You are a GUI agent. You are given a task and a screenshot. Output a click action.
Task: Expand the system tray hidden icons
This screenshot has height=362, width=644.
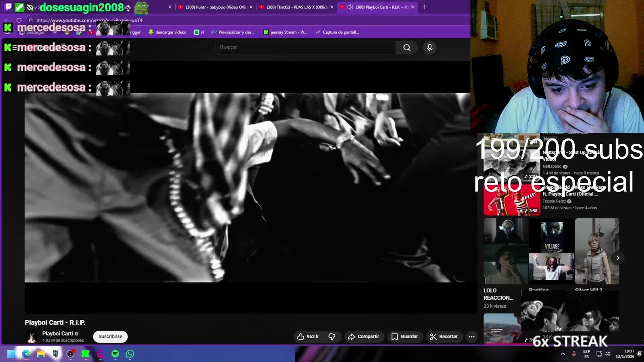point(563,354)
